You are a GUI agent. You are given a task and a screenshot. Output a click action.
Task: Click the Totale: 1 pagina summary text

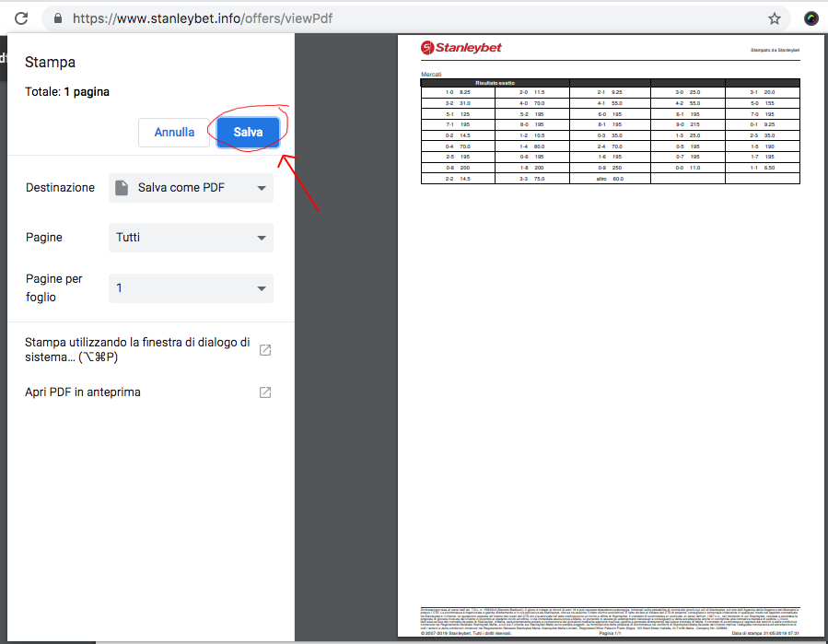pyautogui.click(x=67, y=92)
